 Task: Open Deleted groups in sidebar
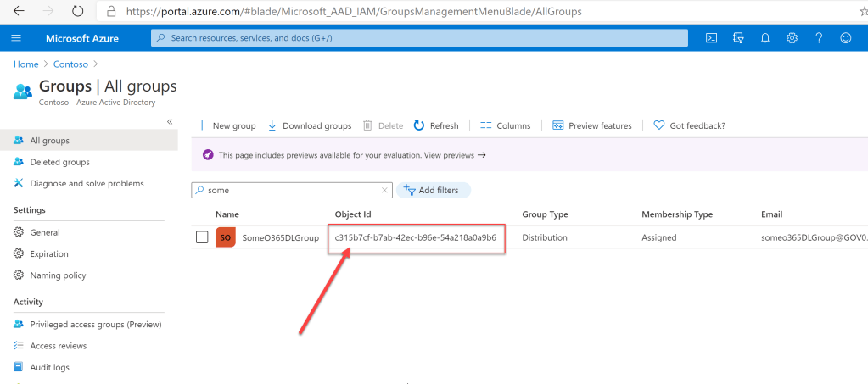pyautogui.click(x=59, y=162)
